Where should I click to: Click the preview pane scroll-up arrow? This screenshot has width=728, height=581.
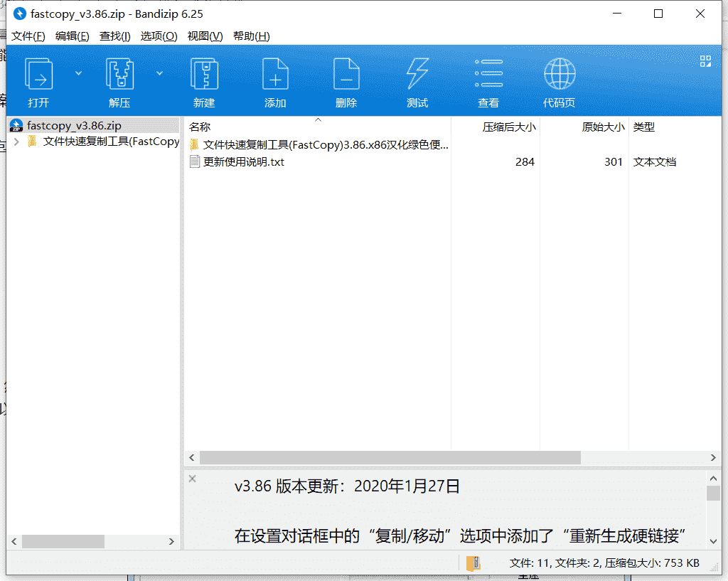pos(714,478)
